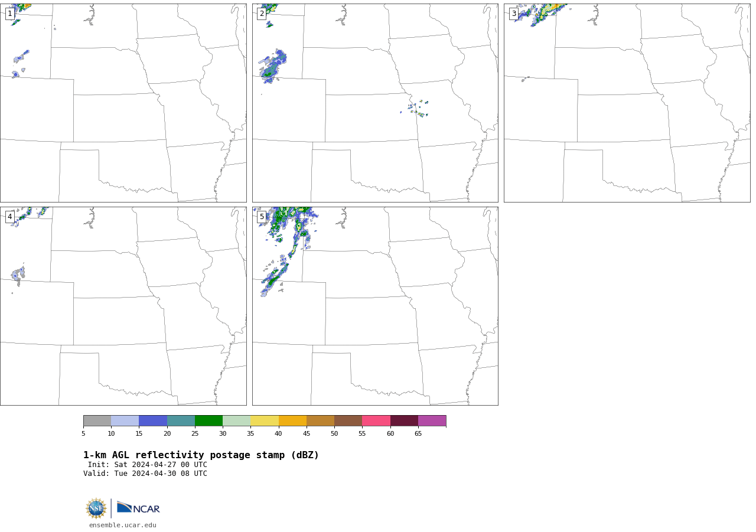Click panel number label 3
756x532 pixels.
(514, 14)
